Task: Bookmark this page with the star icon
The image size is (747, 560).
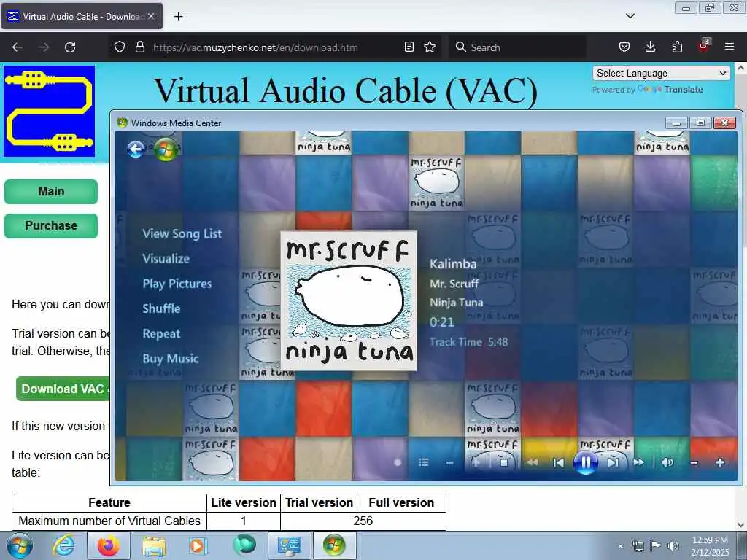Action: pyautogui.click(x=430, y=47)
